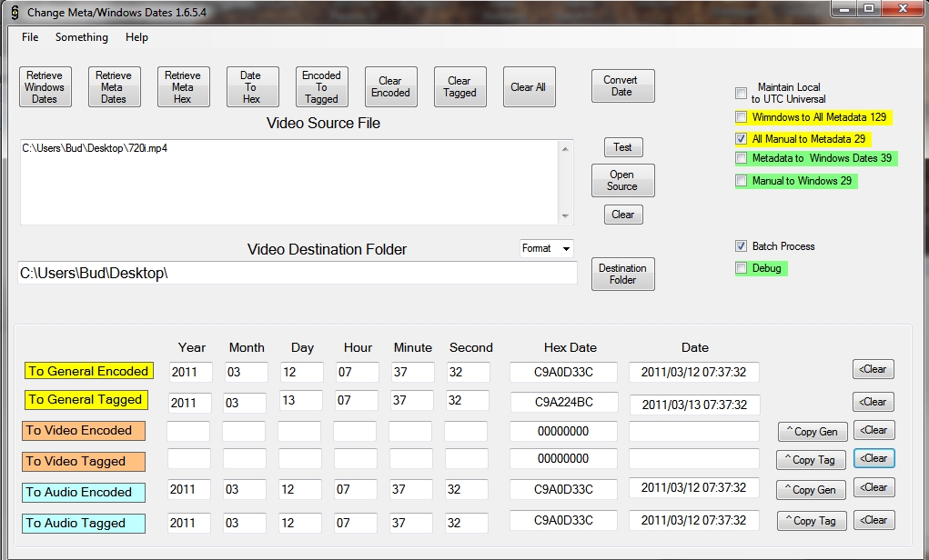Maximize the Change Meta/Windows Dates window
This screenshot has height=560, width=929.
(x=869, y=8)
